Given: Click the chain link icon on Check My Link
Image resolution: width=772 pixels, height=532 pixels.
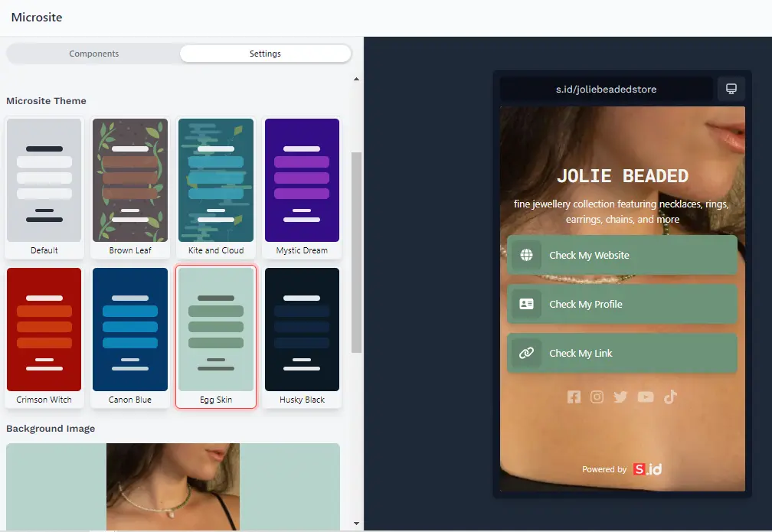Looking at the screenshot, I should click(526, 353).
